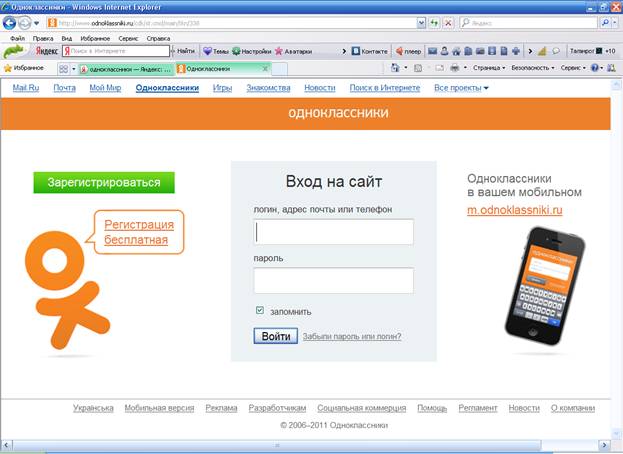
Task: Open Аватарки star icon on toolbar
Action: [293, 51]
